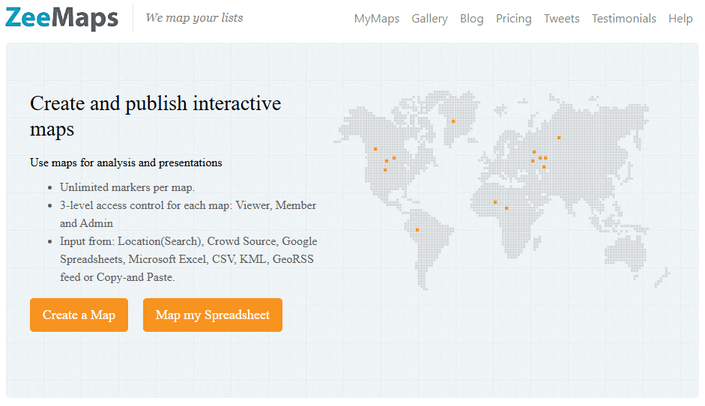Open the Help menu item
Viewport: 705px width, 406px height.
[680, 18]
